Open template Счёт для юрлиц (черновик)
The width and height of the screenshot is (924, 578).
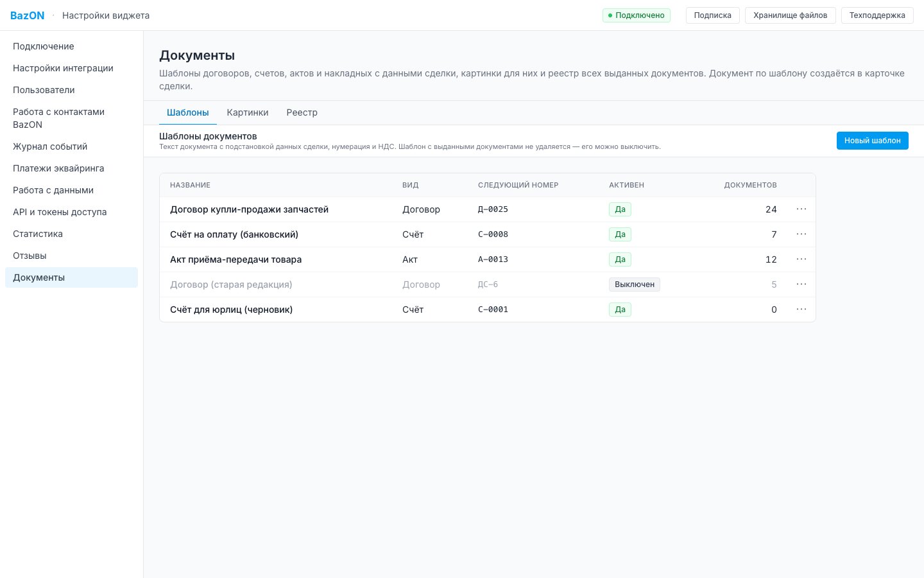(231, 310)
